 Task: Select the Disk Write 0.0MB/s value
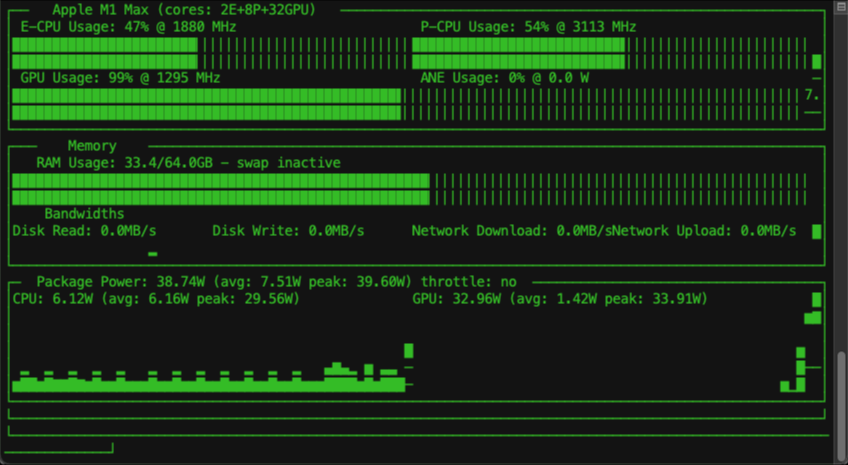click(x=288, y=231)
